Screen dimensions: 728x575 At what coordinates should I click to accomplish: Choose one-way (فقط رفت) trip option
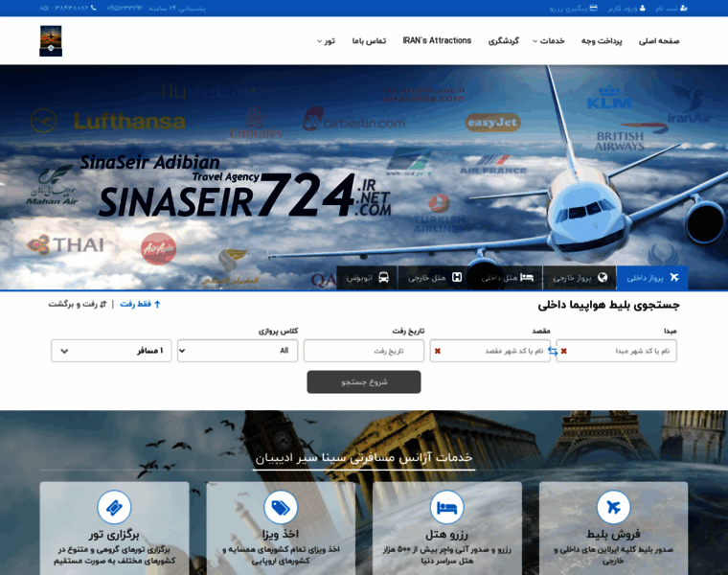click(140, 304)
